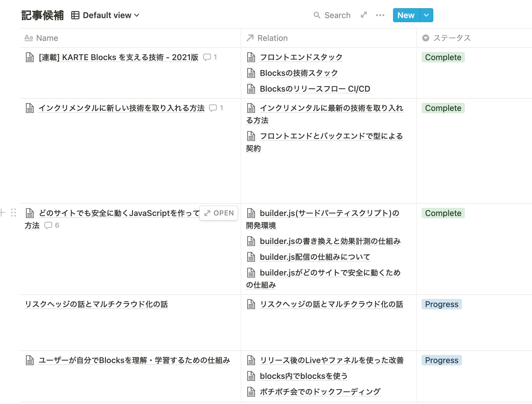532x404 pixels.
Task: Click OPEN button on the JavaScript row
Action: coord(219,213)
